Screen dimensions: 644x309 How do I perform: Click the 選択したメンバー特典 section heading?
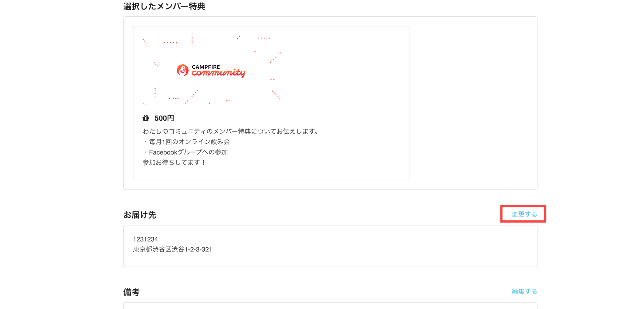(164, 6)
